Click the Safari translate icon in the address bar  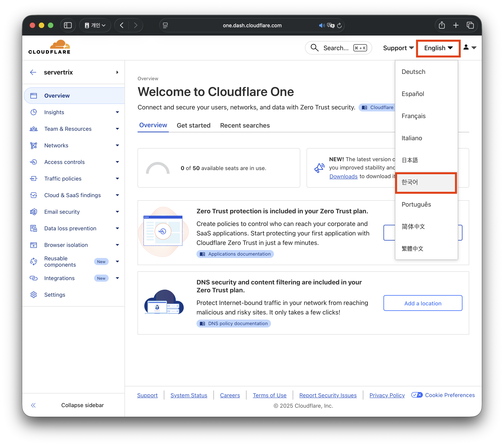330,25
